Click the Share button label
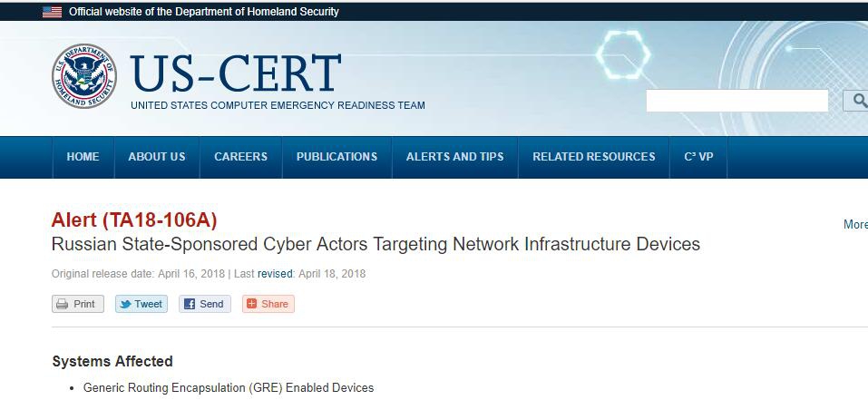This screenshot has height=400, width=868. click(x=275, y=304)
